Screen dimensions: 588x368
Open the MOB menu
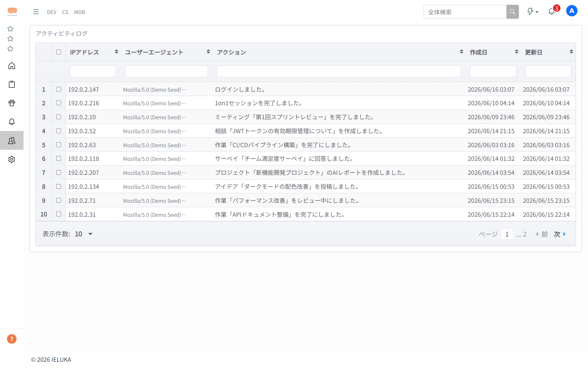(79, 12)
